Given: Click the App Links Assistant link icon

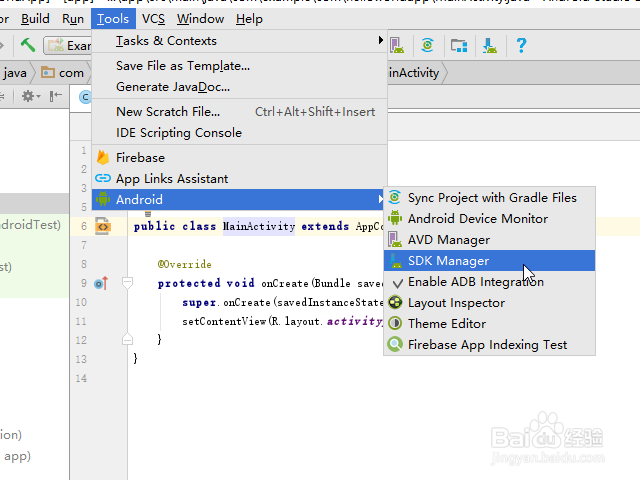Looking at the screenshot, I should coord(103,178).
